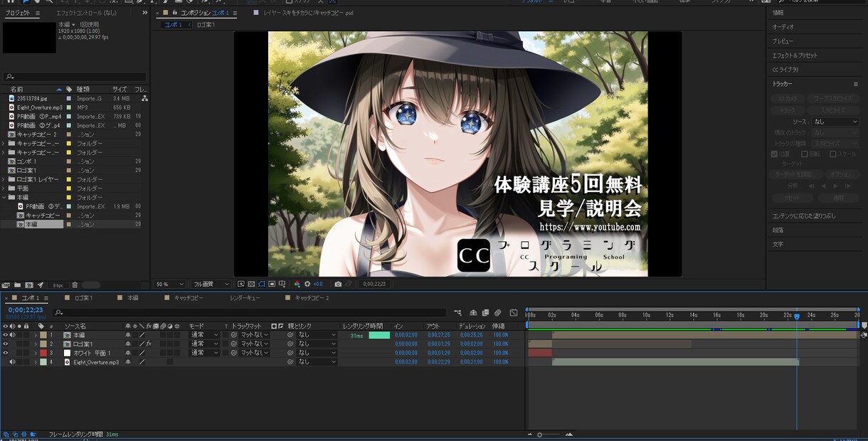Switch to the キャッチコピー 2 timeline tab
The height and width of the screenshot is (441, 868).
(312, 298)
